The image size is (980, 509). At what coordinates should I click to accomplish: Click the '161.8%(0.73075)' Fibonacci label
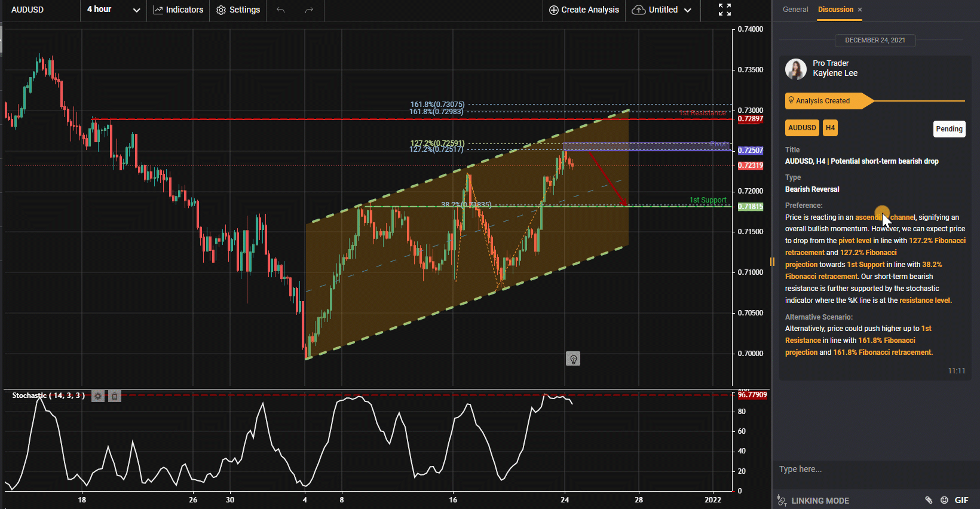437,105
